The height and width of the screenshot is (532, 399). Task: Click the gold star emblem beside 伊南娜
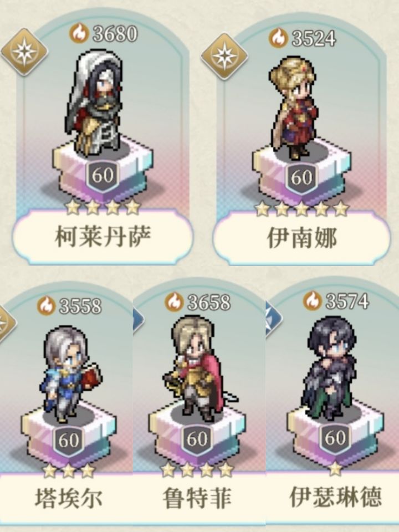point(224,56)
